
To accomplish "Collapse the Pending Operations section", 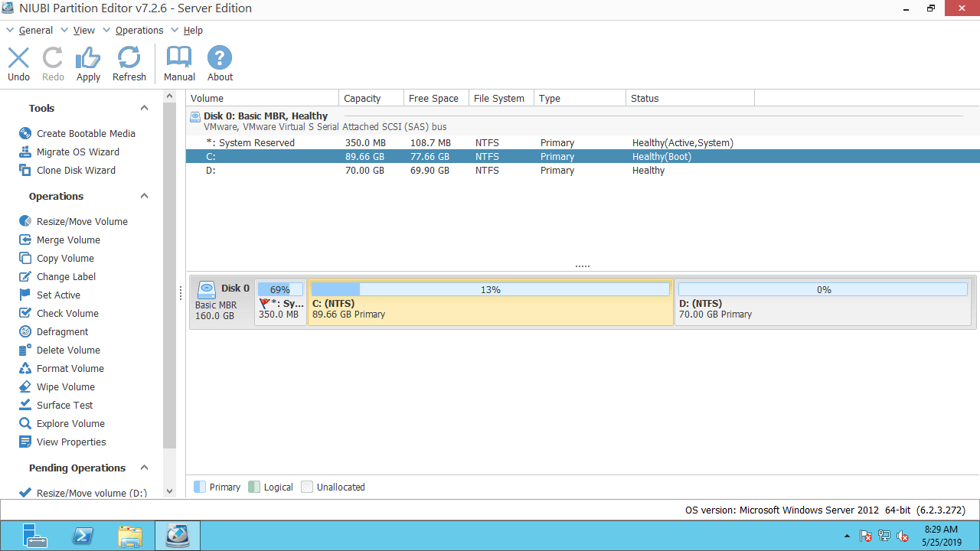I will coord(144,468).
